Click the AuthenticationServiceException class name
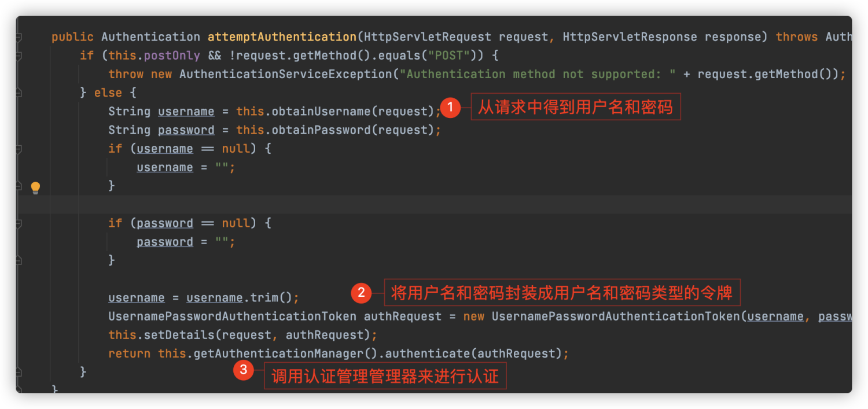Image resolution: width=868 pixels, height=409 pixels. [x=284, y=74]
